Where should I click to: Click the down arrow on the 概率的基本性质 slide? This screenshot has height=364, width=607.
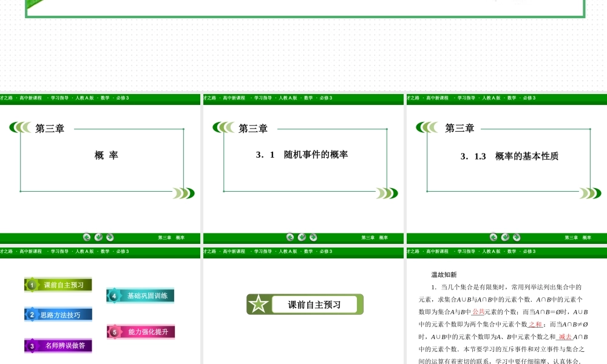pyautogui.click(x=504, y=237)
